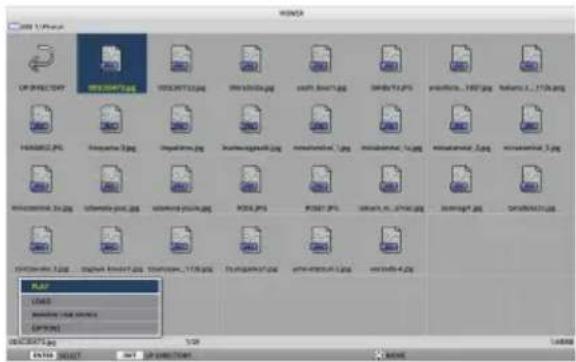
Task: Open OPTIONS from the popup menu
Action: 90,328
